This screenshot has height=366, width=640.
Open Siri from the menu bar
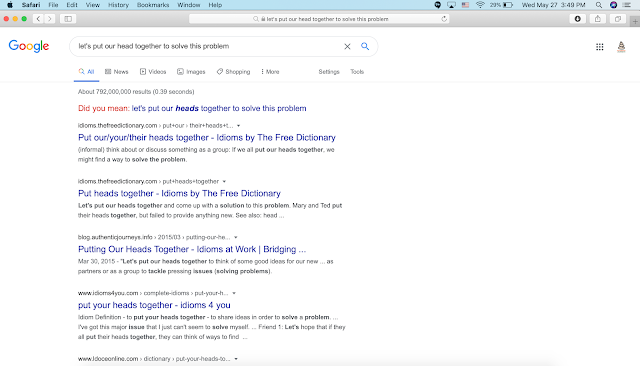point(613,5)
